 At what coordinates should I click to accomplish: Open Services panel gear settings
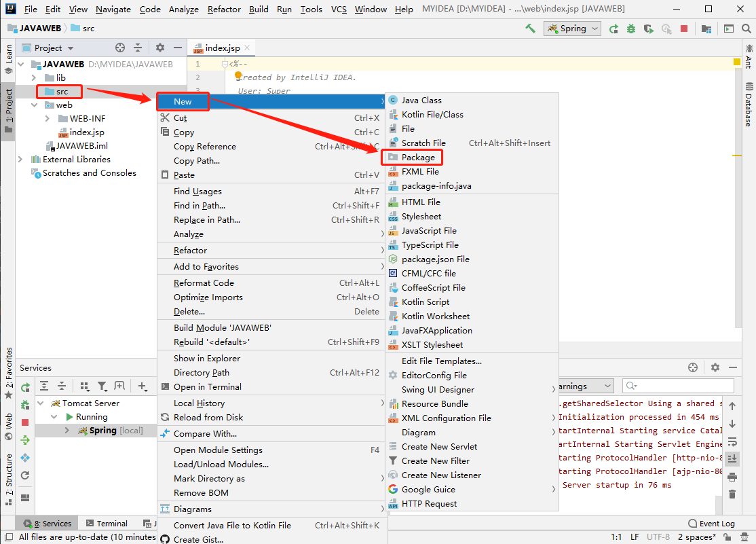[715, 368]
